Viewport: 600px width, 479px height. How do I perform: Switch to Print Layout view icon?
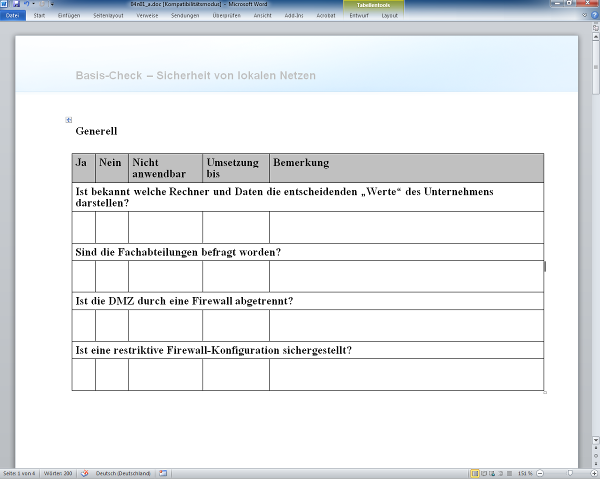tap(474, 473)
